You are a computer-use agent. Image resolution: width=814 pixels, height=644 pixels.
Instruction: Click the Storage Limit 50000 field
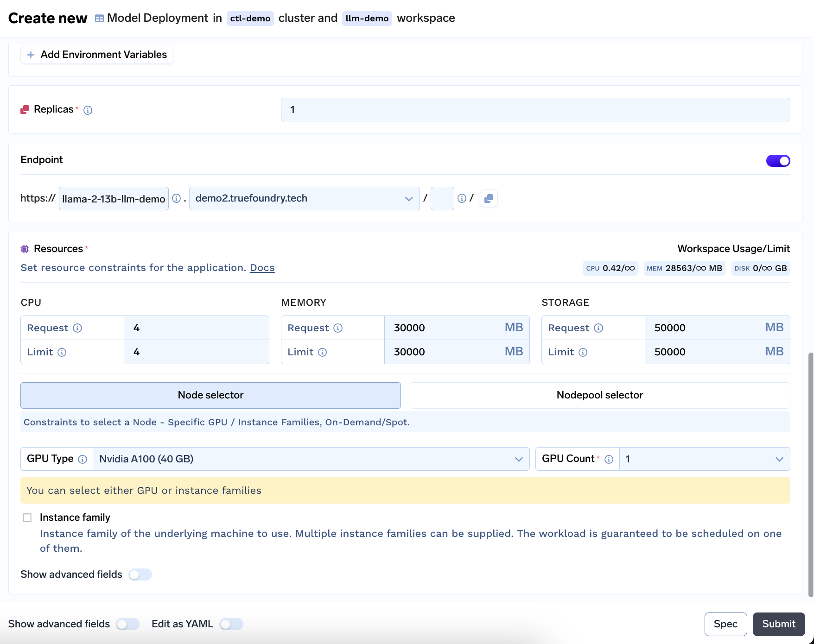717,352
